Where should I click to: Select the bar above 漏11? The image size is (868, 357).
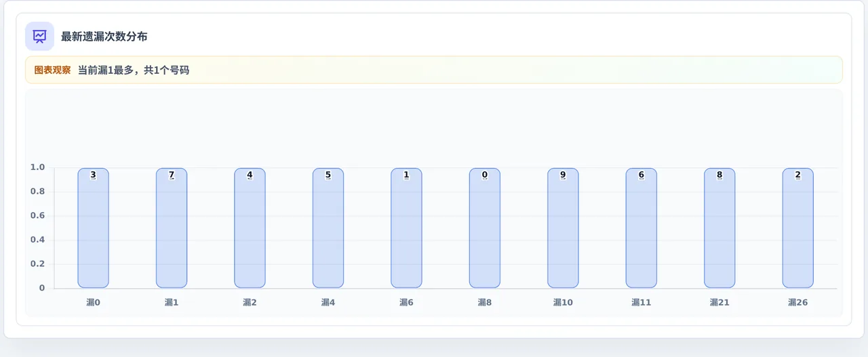(642, 228)
